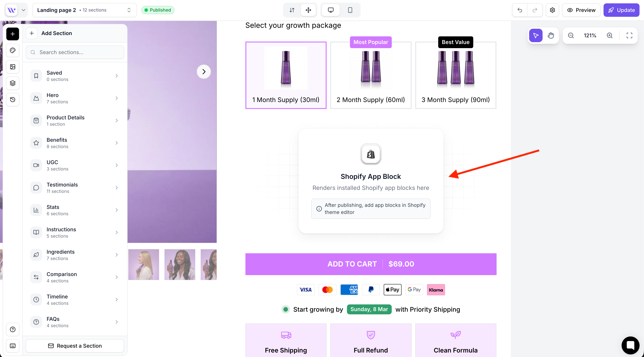
Task: Enter fullscreen canvas mode
Action: click(x=629, y=35)
